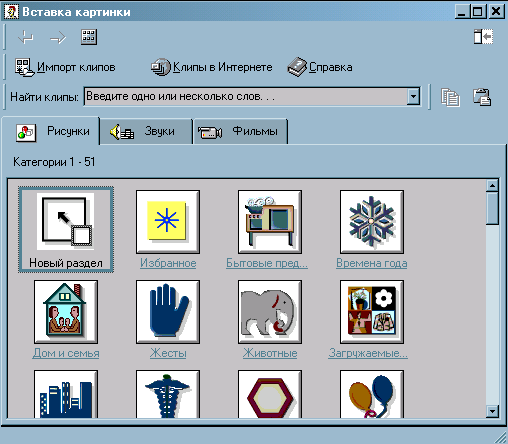
Task: Open the Загружаемые collage thumbnail
Action: [372, 312]
